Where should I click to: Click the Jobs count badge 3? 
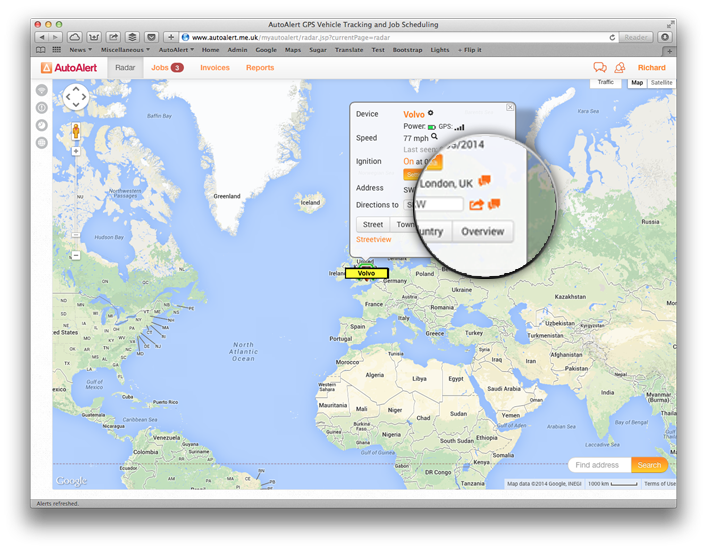(177, 68)
